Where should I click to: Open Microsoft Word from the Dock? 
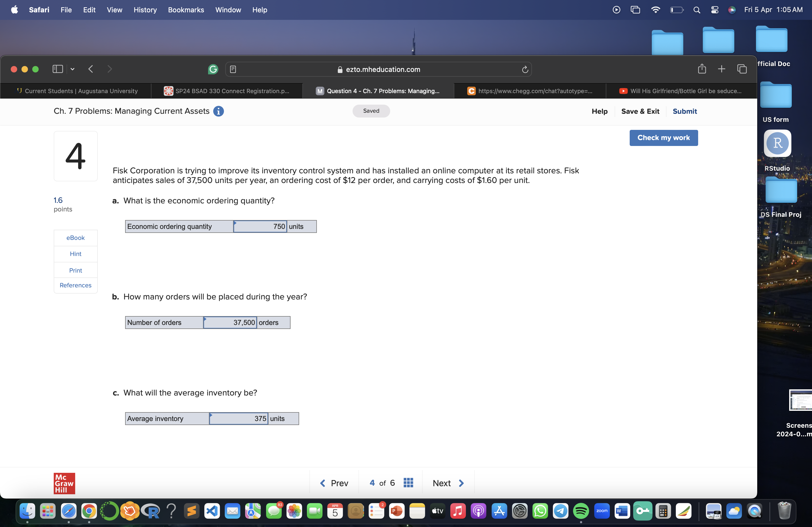(622, 511)
